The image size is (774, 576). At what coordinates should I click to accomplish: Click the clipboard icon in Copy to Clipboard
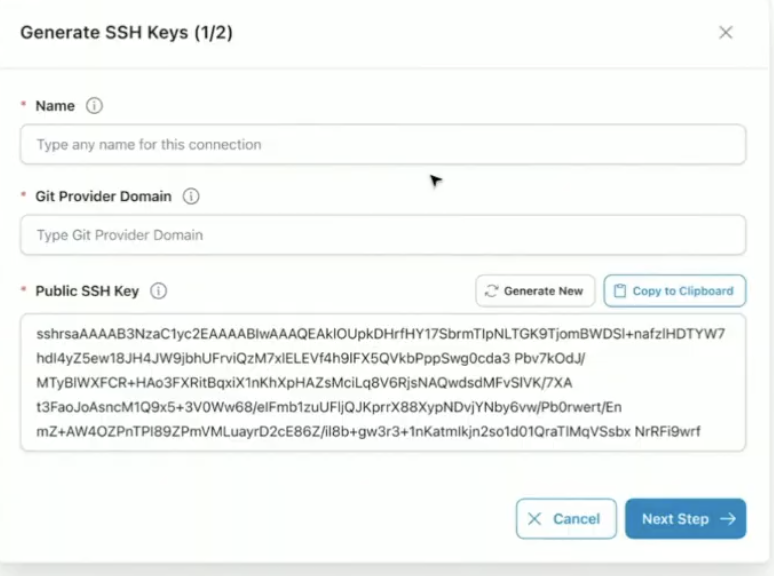pyautogui.click(x=620, y=291)
